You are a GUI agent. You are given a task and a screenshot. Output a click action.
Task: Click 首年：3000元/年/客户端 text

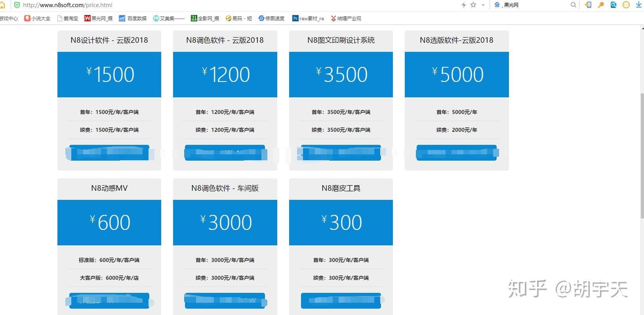(225, 260)
